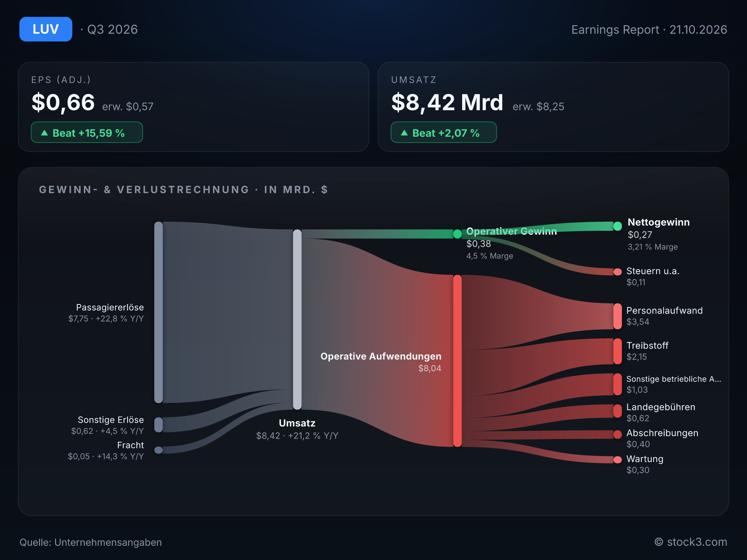Click the Passagiererlöse label
This screenshot has height=560, width=747.
pyautogui.click(x=110, y=307)
